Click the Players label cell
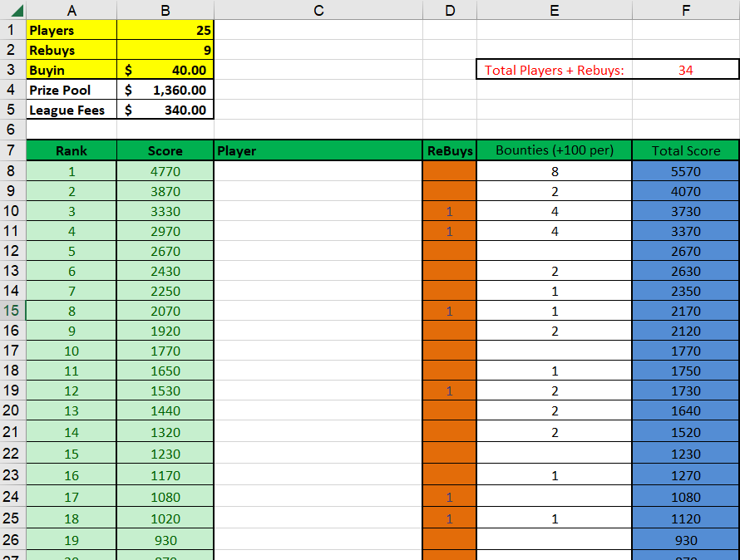This screenshot has height=560, width=740. click(x=72, y=30)
